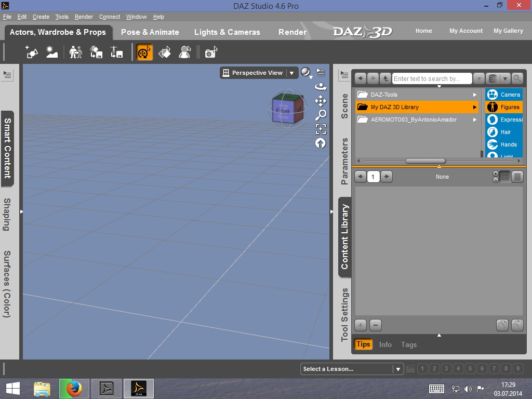Click the pan arrows viewport control
Screen dimensions: 532x399
point(321,101)
